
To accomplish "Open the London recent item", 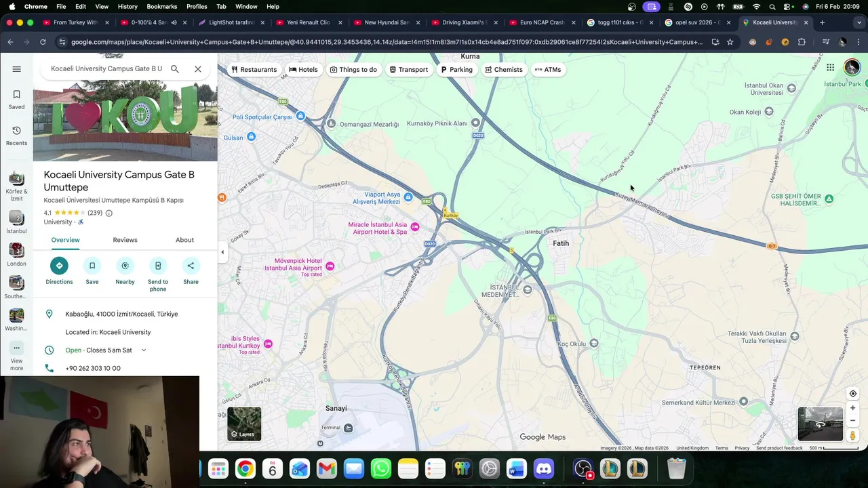I will tap(17, 255).
